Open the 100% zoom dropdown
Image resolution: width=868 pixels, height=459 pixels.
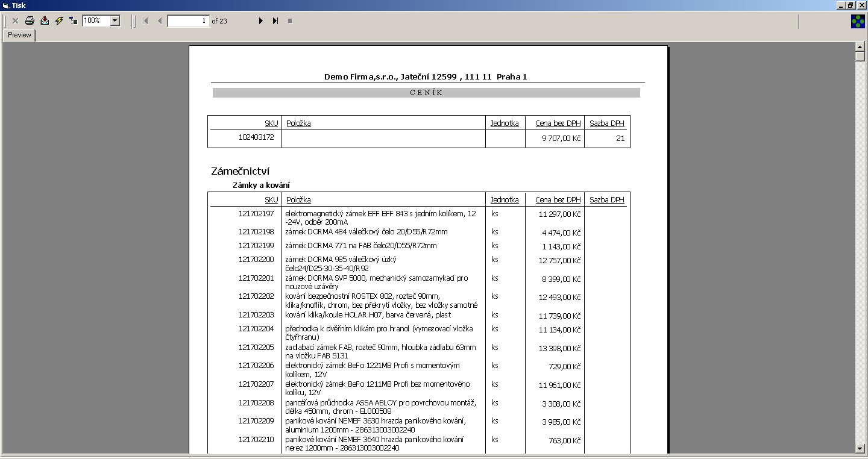click(115, 20)
